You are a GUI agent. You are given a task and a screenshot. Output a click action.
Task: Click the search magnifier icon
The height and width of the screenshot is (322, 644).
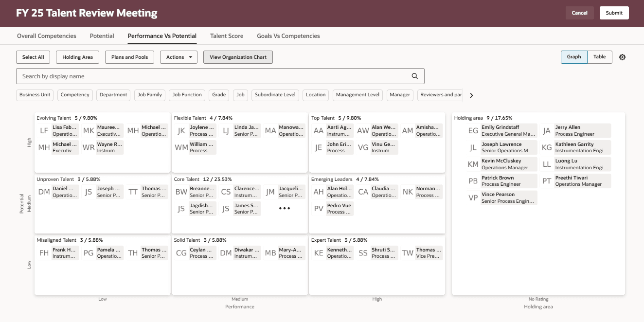click(x=414, y=76)
